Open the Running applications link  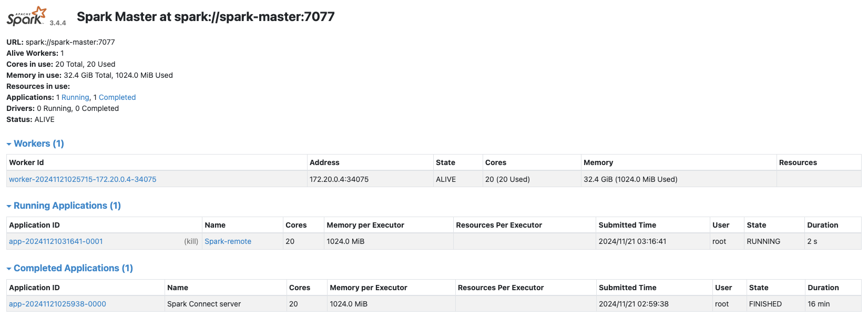[x=75, y=97]
